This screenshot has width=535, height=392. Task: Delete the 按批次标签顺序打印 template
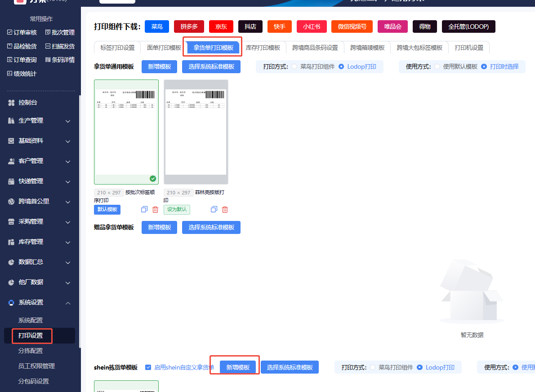(155, 210)
